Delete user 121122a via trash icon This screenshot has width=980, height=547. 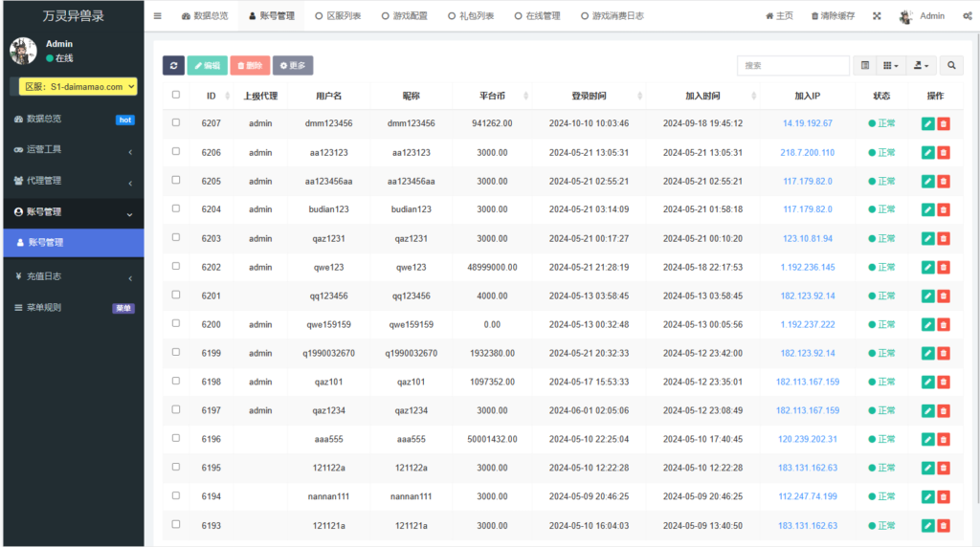[x=944, y=468]
